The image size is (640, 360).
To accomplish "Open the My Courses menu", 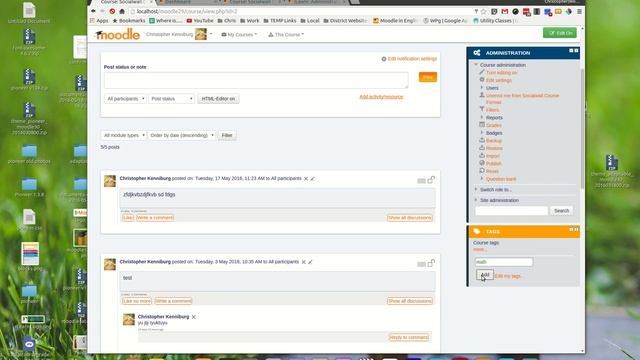I will 239,35.
